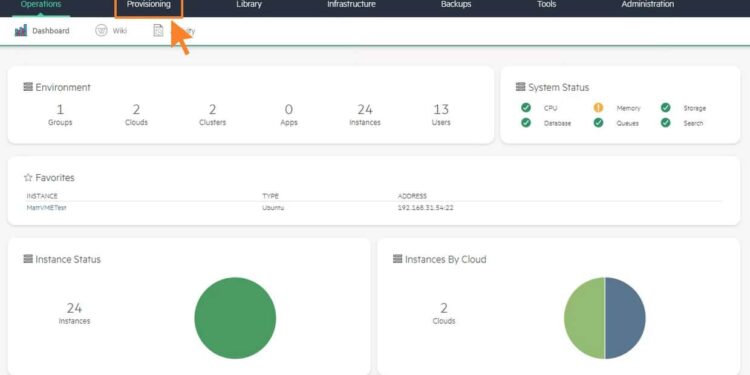Viewport: 750px width, 375px height.
Task: Click the Environment panel stack icon
Action: pos(28,87)
